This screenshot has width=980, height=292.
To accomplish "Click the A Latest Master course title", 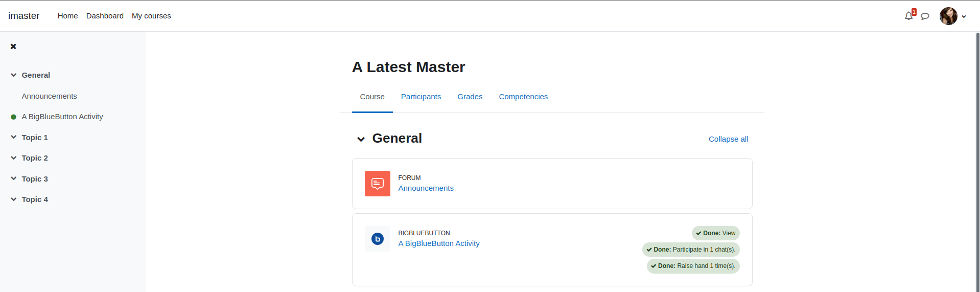I will (x=408, y=67).
